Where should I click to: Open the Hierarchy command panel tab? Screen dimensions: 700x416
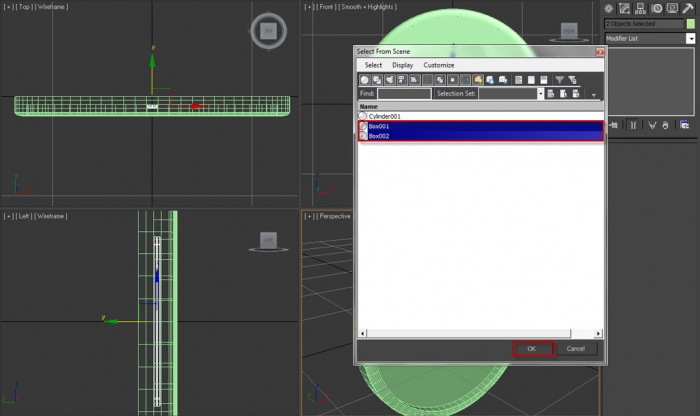[x=640, y=8]
